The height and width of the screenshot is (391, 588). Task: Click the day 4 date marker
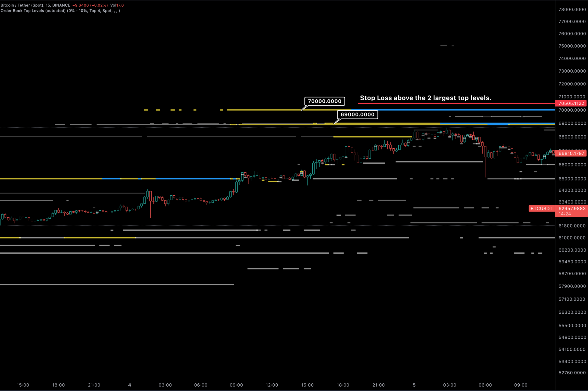(x=130, y=385)
